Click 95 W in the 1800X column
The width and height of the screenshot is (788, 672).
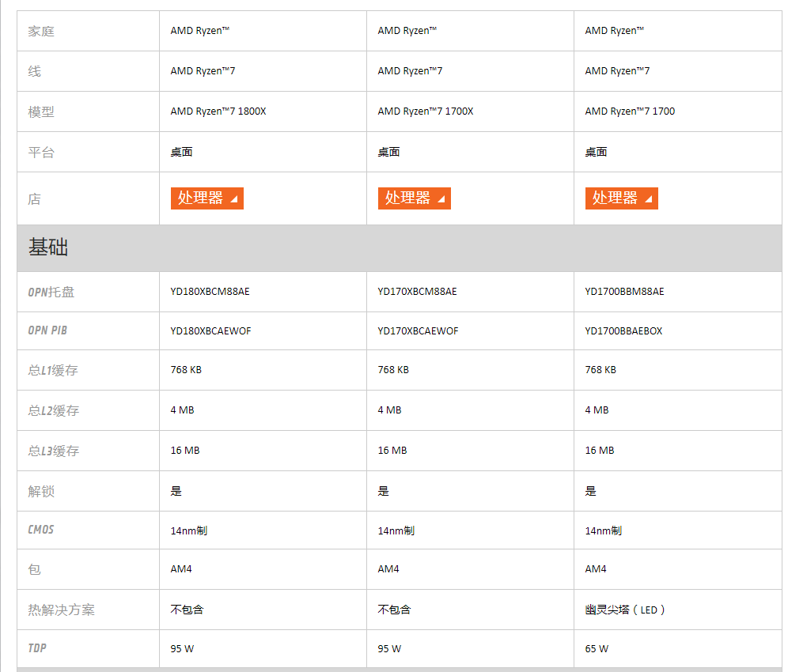tap(182, 649)
